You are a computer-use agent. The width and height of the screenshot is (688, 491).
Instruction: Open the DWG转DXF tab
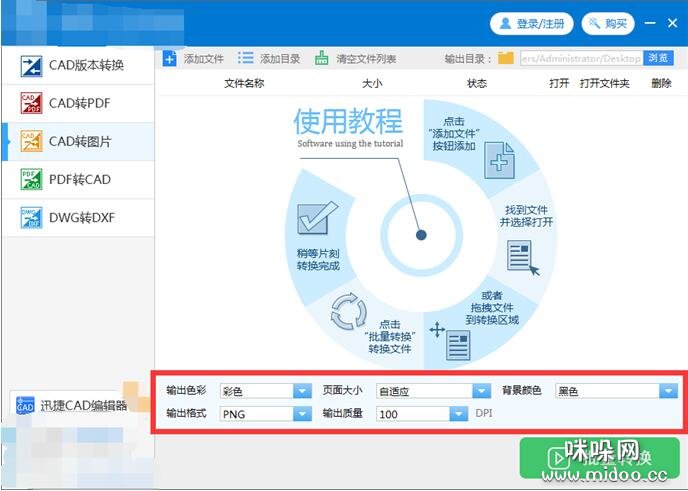click(x=78, y=218)
